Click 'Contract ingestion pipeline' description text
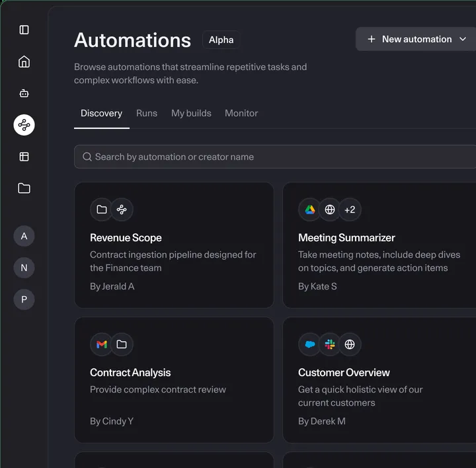The height and width of the screenshot is (468, 476). (x=173, y=261)
